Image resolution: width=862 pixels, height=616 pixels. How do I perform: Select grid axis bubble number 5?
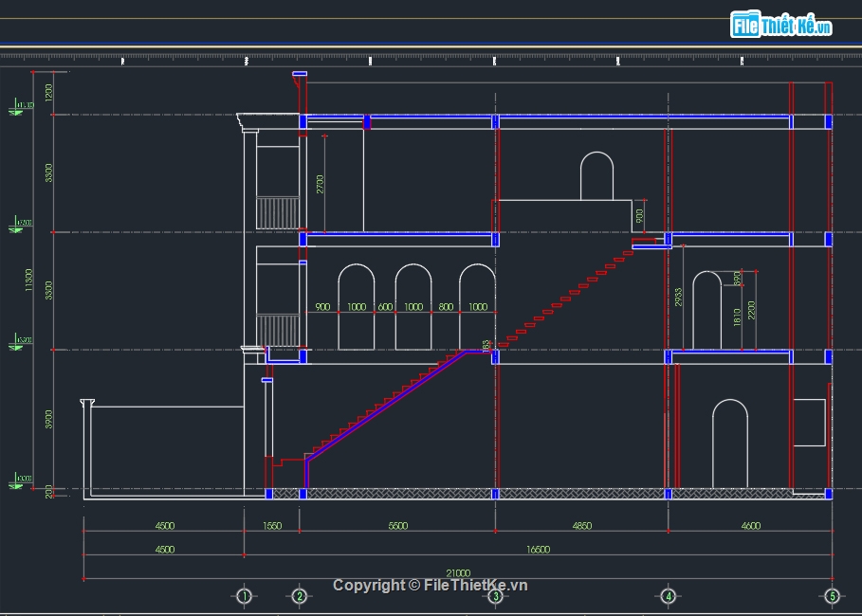(832, 596)
